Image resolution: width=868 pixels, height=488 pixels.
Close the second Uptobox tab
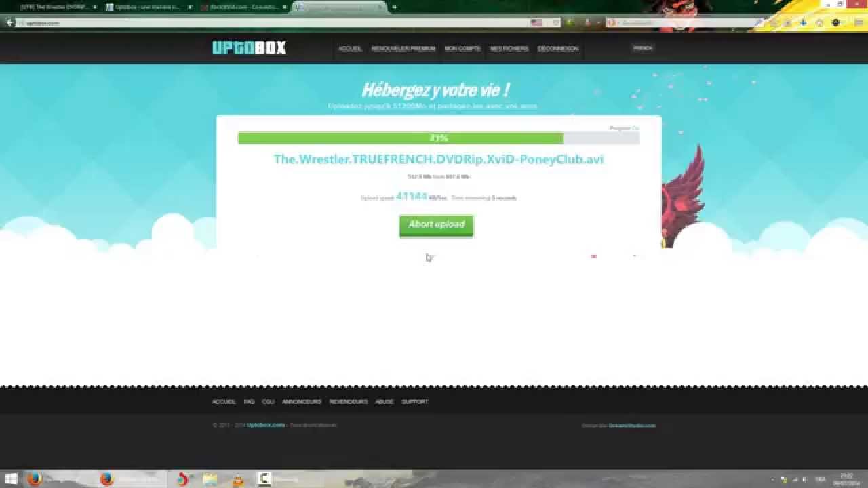point(190,7)
